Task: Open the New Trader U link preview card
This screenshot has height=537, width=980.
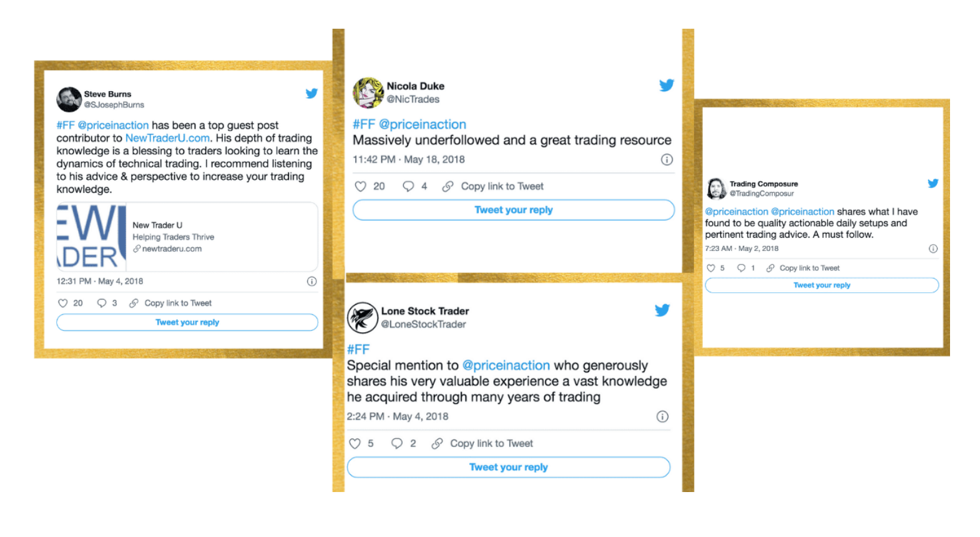Action: click(187, 237)
